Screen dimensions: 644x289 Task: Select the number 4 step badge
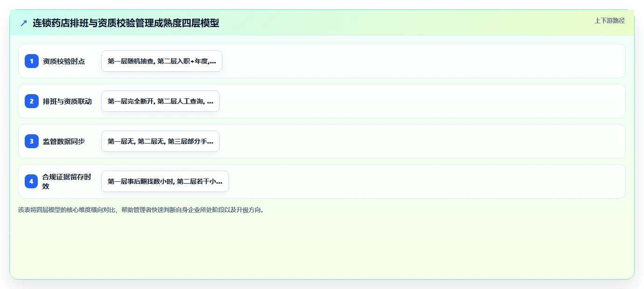32,181
